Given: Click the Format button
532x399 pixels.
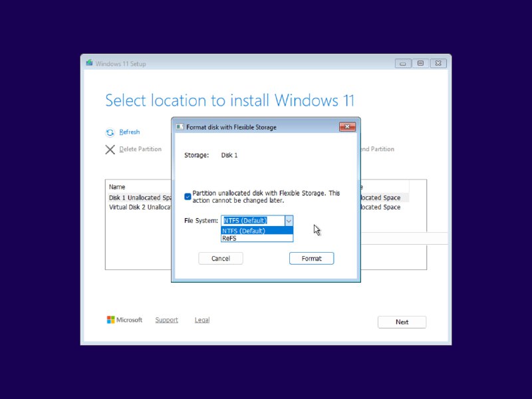Looking at the screenshot, I should point(311,258).
